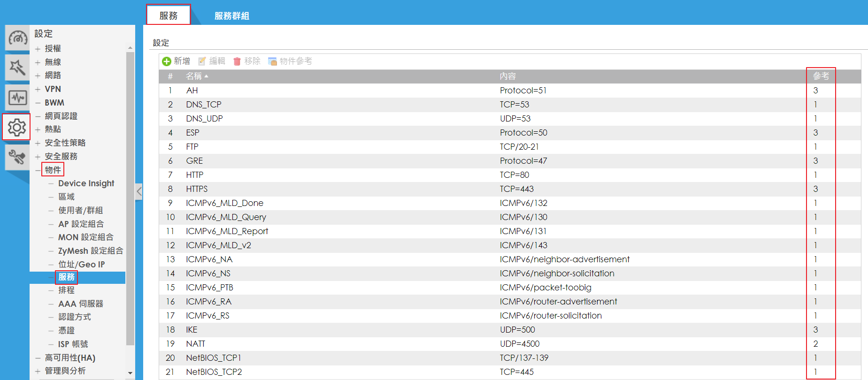The image size is (868, 380).
Task: Open the ISP 帳號 item
Action: tap(73, 344)
